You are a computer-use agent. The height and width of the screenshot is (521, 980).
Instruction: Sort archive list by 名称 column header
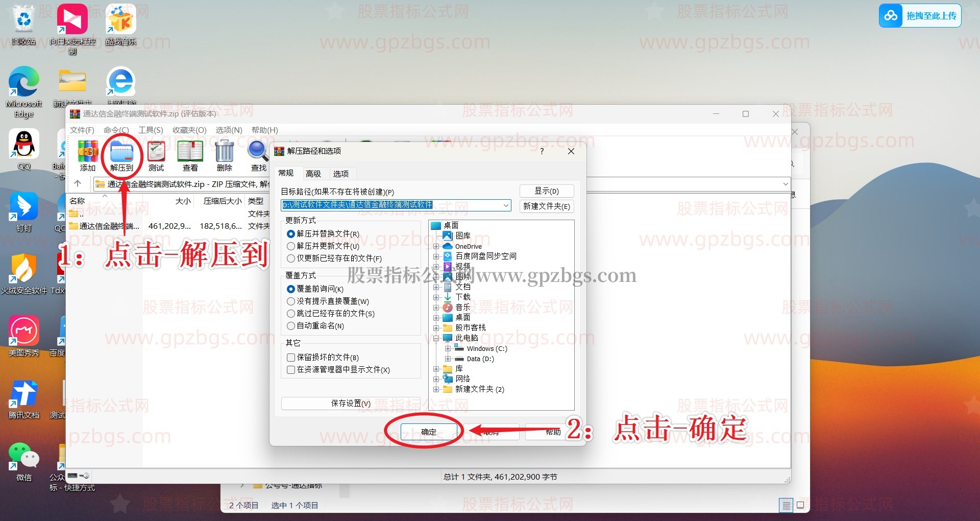[77, 201]
